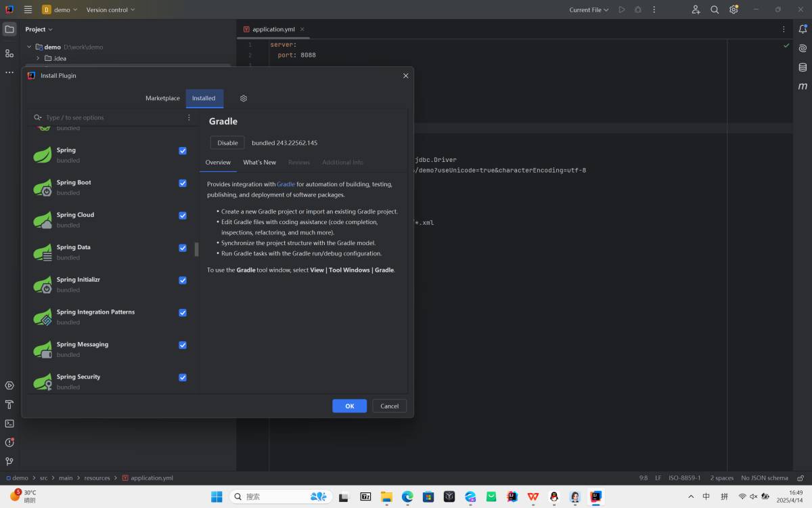The height and width of the screenshot is (508, 812).
Task: Uncheck the Spring Messaging plugin checkbox
Action: click(183, 345)
